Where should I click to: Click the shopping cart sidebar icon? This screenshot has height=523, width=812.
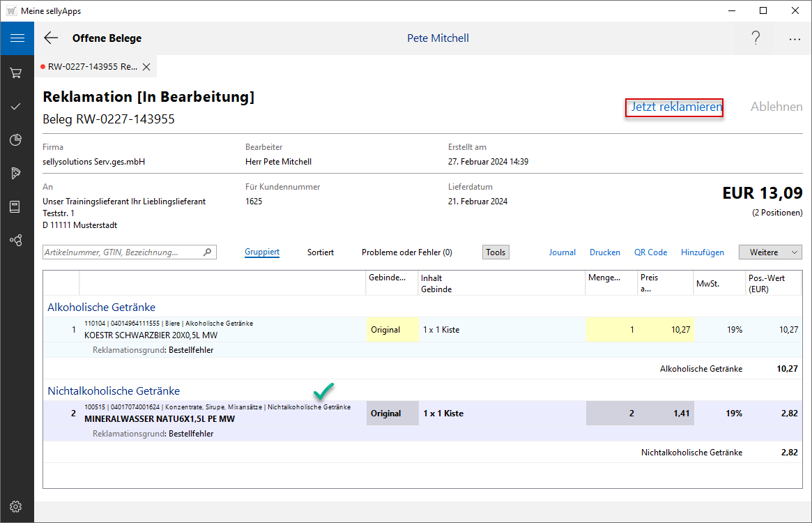[17, 73]
